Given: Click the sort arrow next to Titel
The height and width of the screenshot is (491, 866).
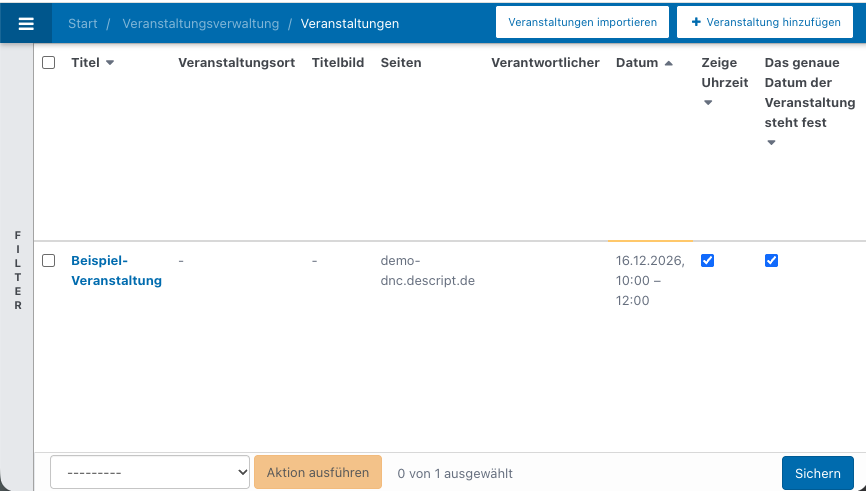Looking at the screenshot, I should point(110,63).
